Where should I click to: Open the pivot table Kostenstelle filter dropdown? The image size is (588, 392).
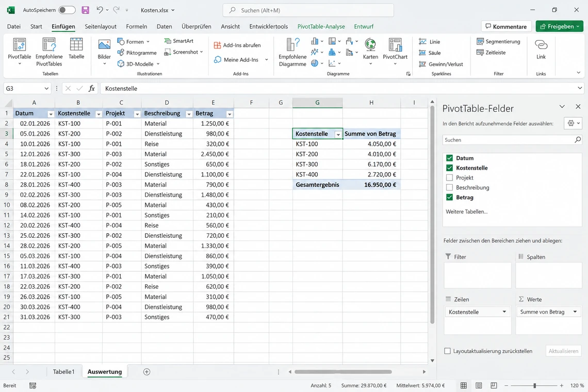click(x=338, y=134)
